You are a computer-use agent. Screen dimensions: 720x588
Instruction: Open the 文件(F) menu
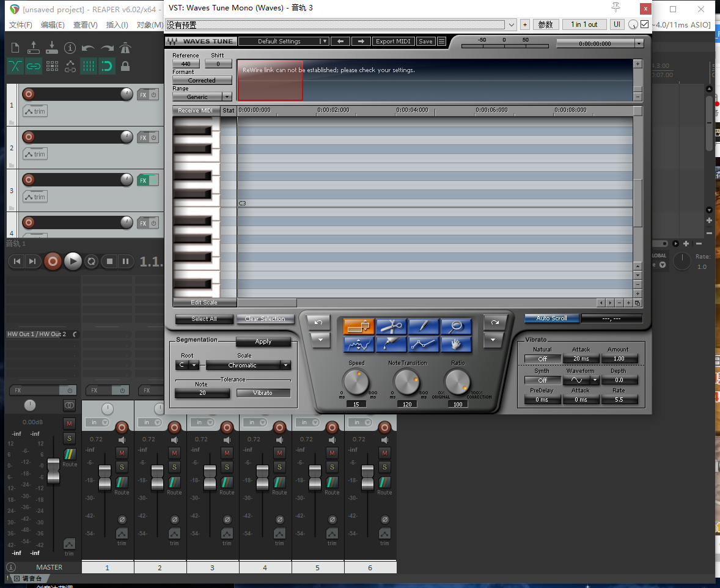tap(21, 25)
